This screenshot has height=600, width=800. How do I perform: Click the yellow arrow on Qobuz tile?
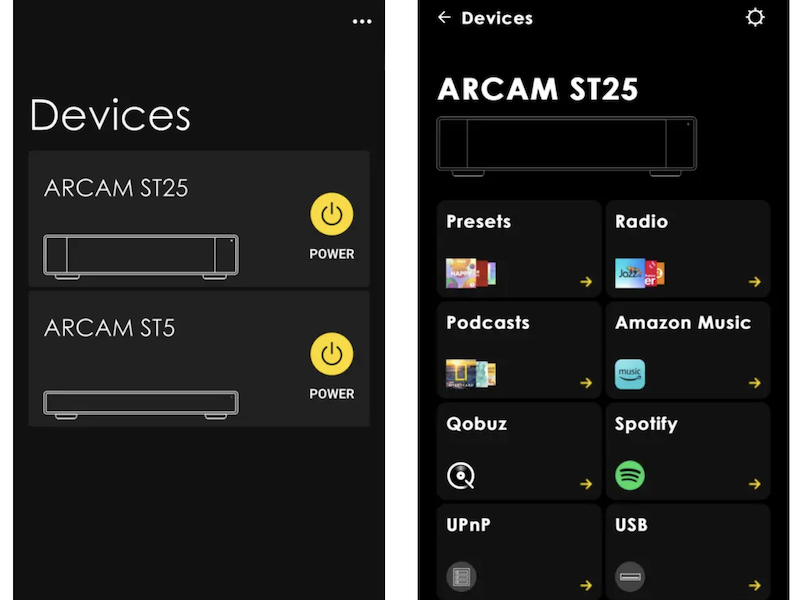(x=586, y=484)
